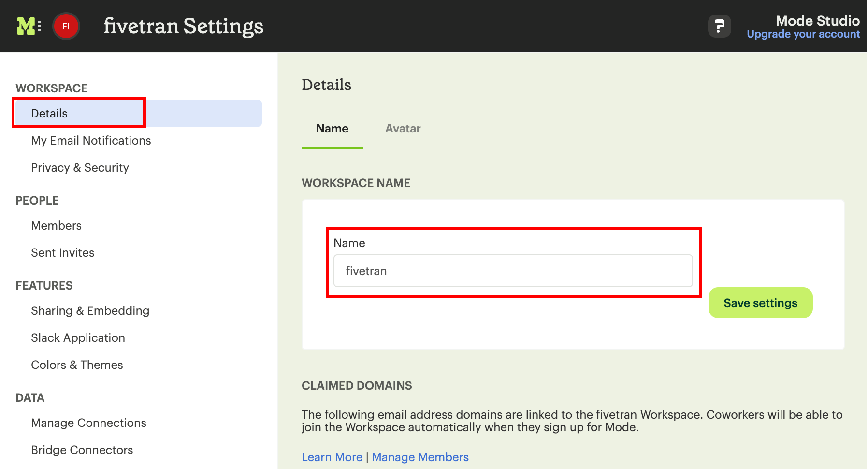Switch to the Avatar tab
The height and width of the screenshot is (469, 868).
(x=403, y=129)
